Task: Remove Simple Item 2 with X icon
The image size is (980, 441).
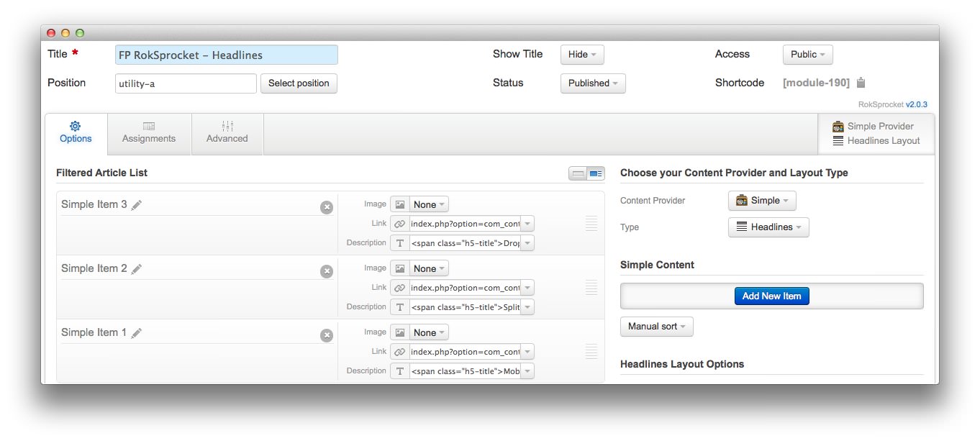Action: coord(327,271)
